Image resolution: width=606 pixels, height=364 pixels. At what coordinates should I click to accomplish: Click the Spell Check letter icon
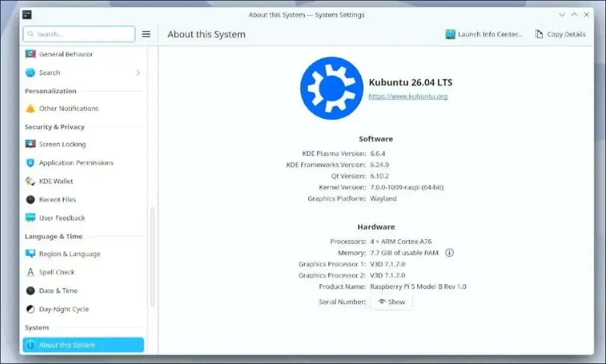pyautogui.click(x=30, y=272)
